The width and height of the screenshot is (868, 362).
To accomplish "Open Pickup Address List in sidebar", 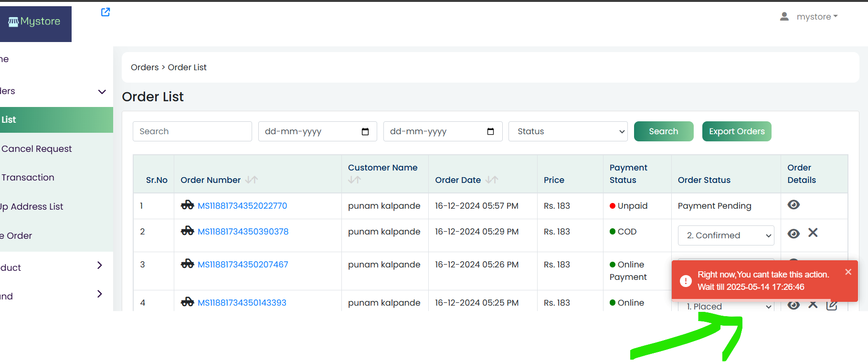I will (x=32, y=207).
